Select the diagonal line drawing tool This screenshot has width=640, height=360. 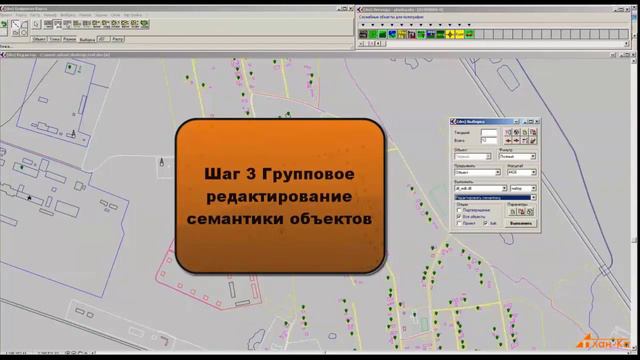(16, 24)
